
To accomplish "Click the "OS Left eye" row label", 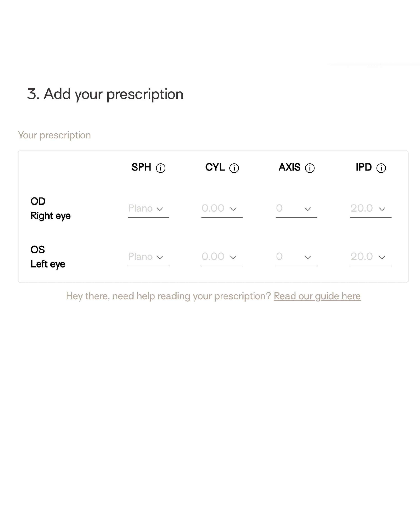I will click(x=48, y=257).
